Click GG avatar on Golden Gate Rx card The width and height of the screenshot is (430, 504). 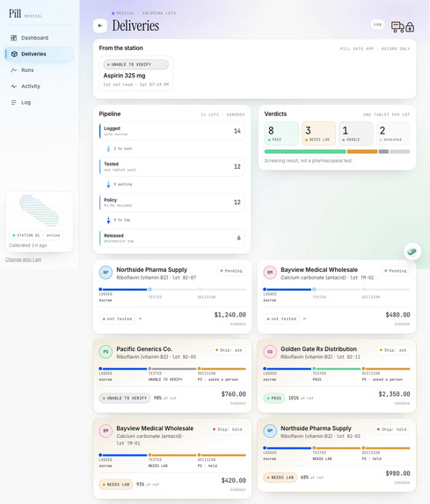270,352
